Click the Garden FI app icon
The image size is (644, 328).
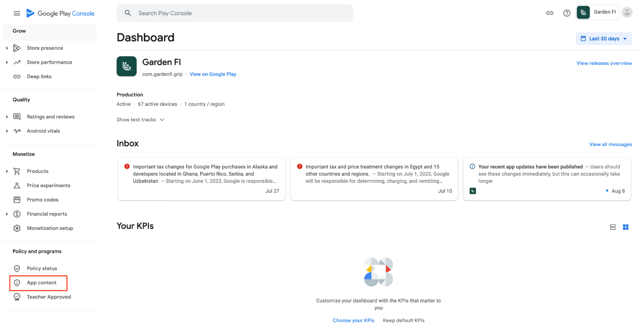[x=126, y=66]
